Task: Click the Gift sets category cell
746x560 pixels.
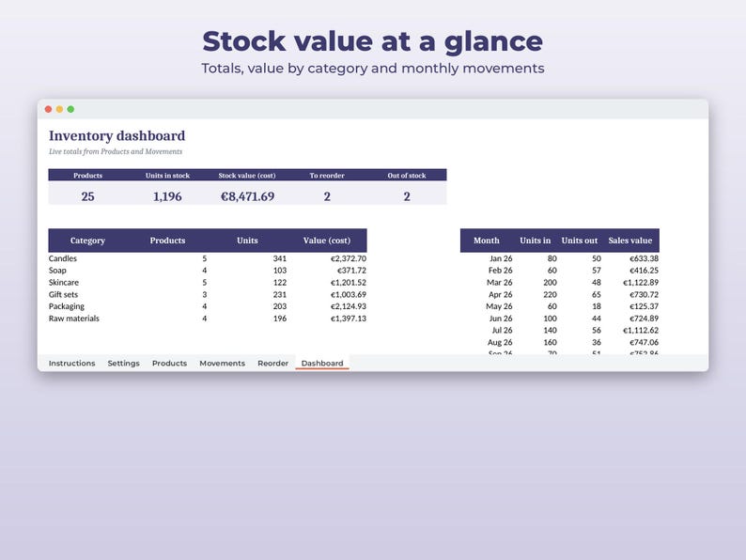Action: coord(63,294)
